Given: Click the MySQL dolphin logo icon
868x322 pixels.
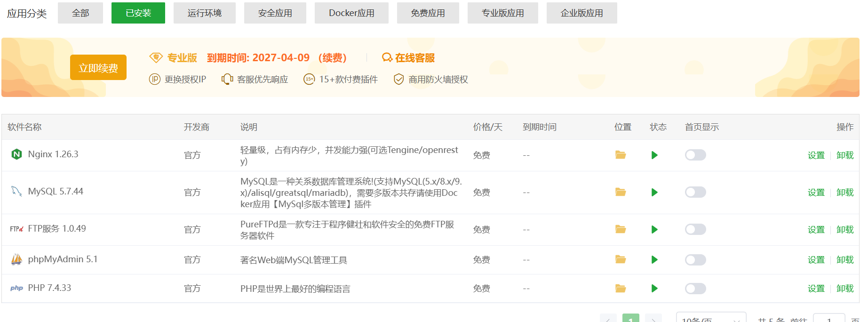Looking at the screenshot, I should 16,191.
